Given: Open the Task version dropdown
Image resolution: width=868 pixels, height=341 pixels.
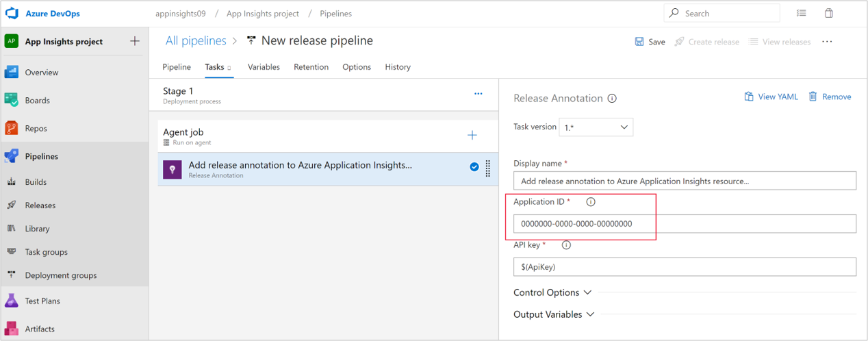Looking at the screenshot, I should click(596, 127).
